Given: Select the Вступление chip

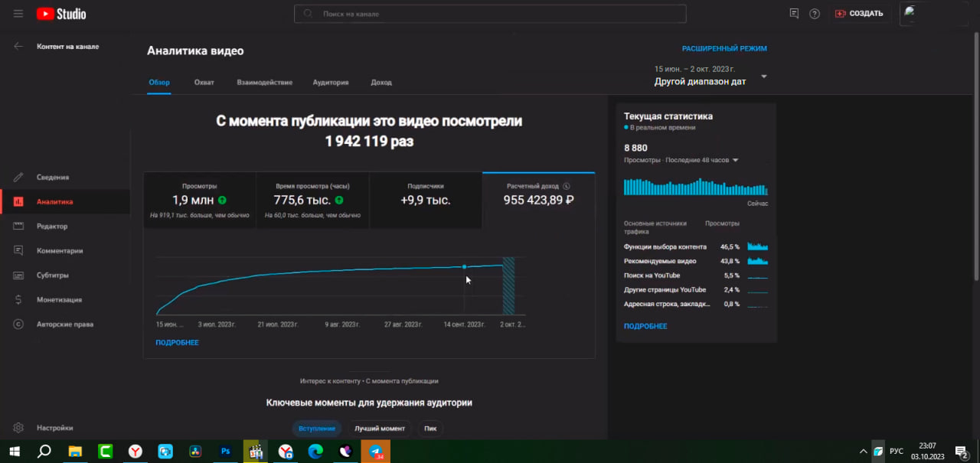Looking at the screenshot, I should 316,429.
